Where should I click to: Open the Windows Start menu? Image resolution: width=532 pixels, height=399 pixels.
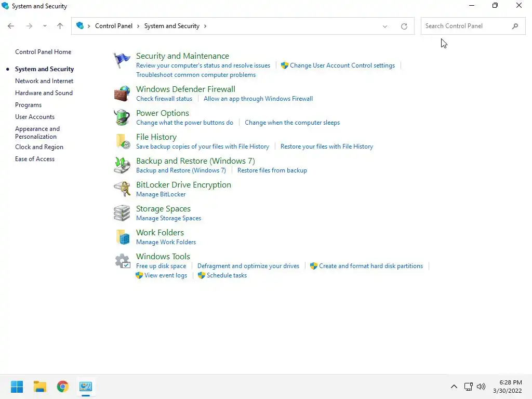point(17,387)
